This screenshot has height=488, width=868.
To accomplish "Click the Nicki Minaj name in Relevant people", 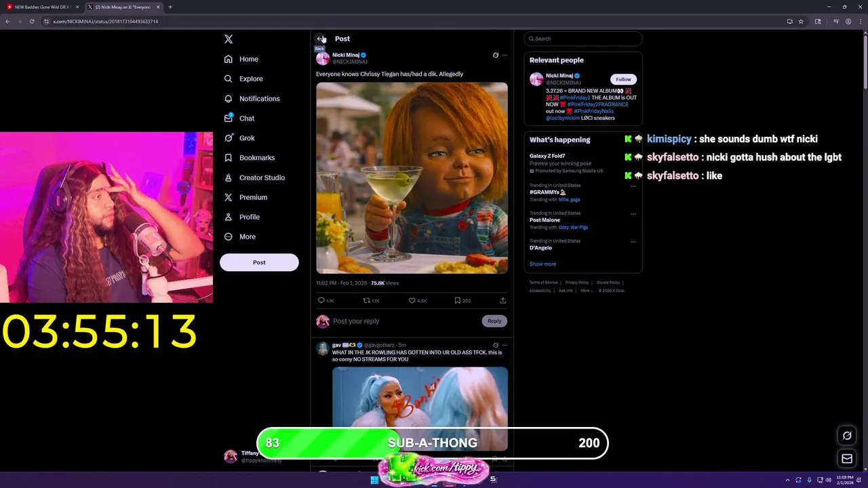I will tap(559, 76).
